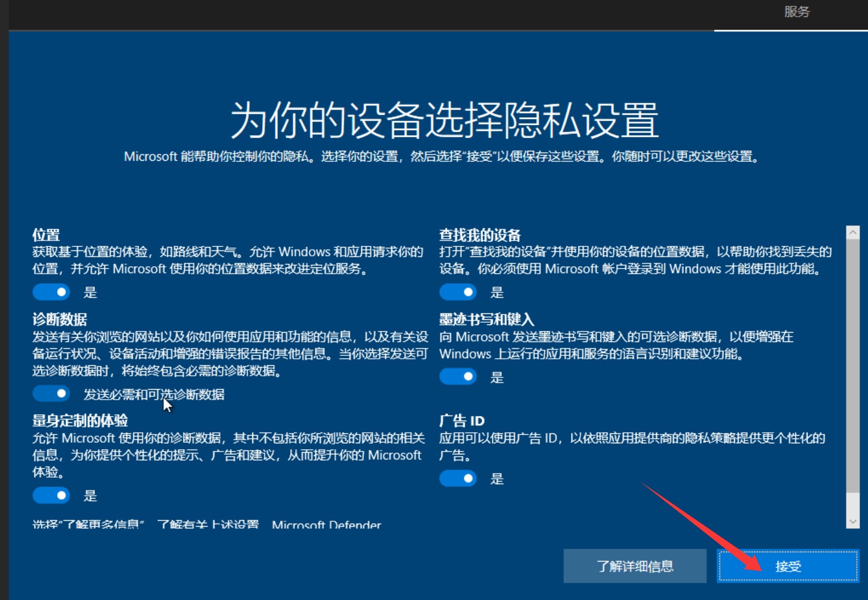Screen dimensions: 868x600
Task: Click the settings list scrollbar thumb
Action: click(853, 365)
